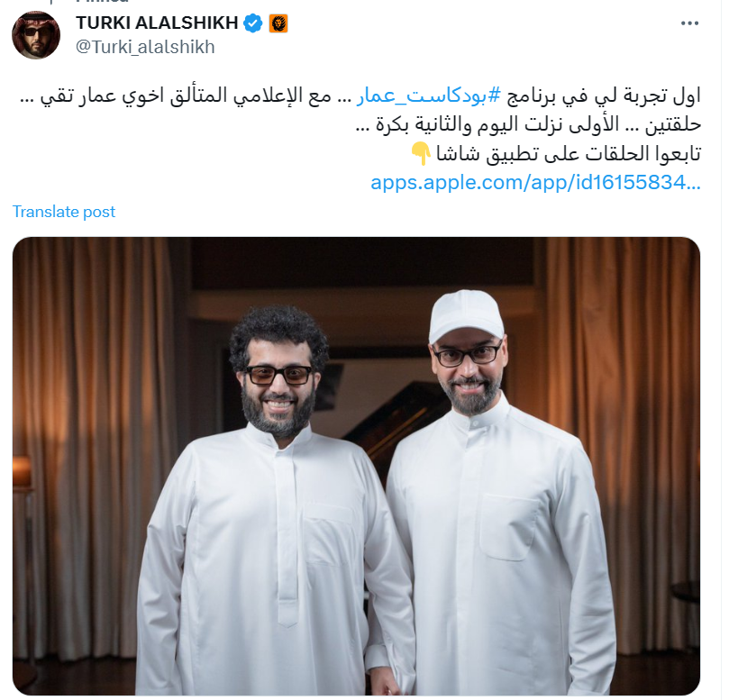
Task: Click the first line of Arabic post text
Action: click(x=360, y=95)
